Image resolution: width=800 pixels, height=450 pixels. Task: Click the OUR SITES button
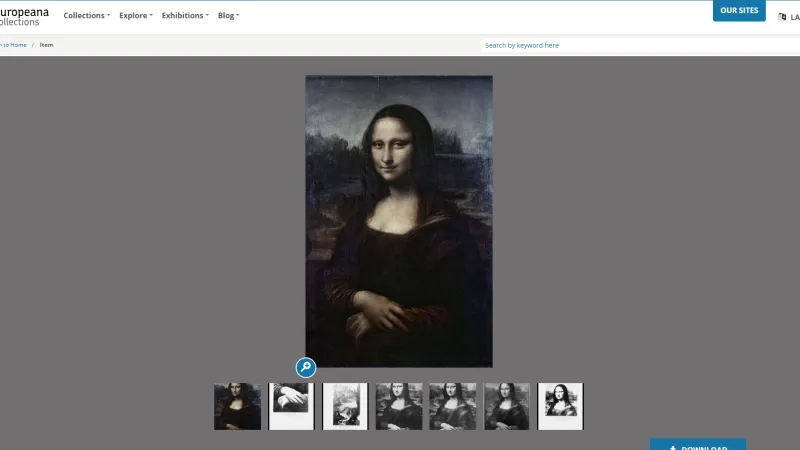(x=739, y=10)
